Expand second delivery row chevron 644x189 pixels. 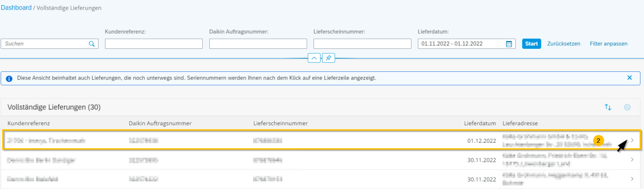click(632, 160)
